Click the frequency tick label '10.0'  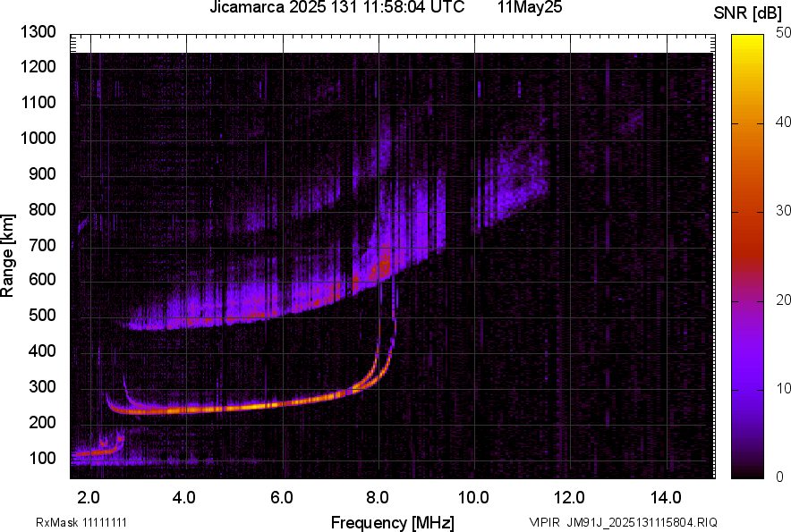473,498
